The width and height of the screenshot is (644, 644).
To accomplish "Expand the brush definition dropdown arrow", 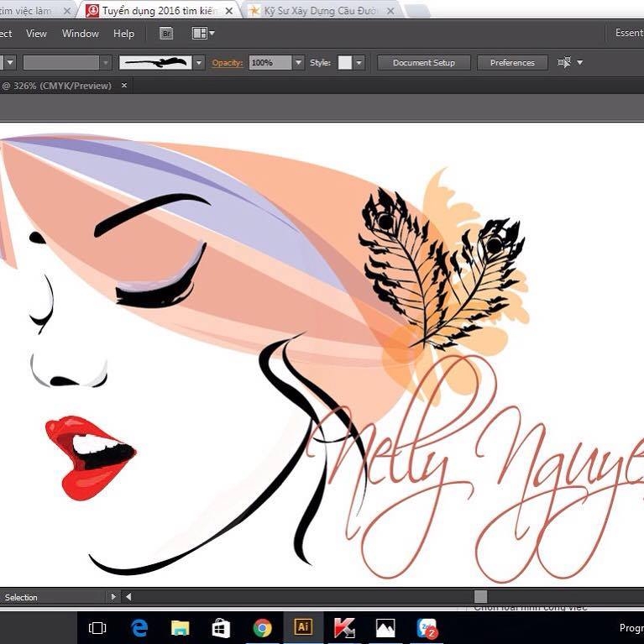I will click(199, 63).
